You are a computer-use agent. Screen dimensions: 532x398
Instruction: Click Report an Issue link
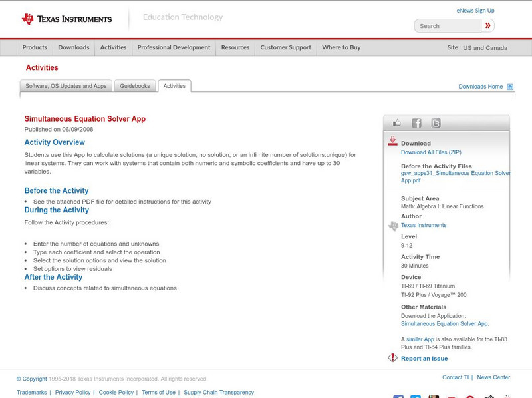coord(424,359)
